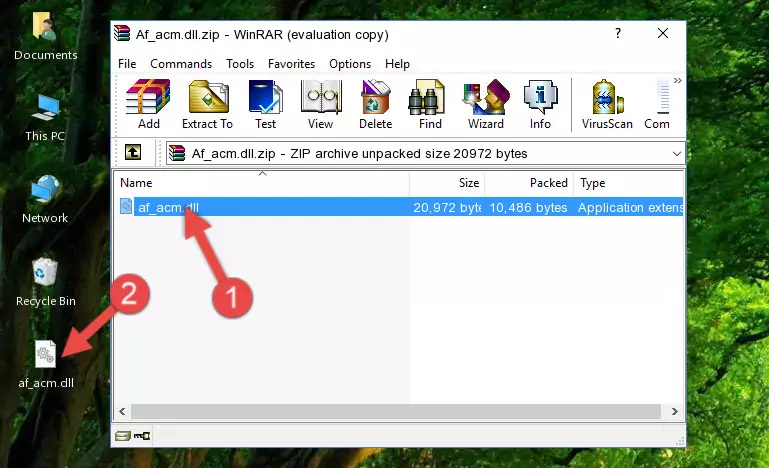Open the Help menu
This screenshot has width=769, height=468.
(x=397, y=64)
